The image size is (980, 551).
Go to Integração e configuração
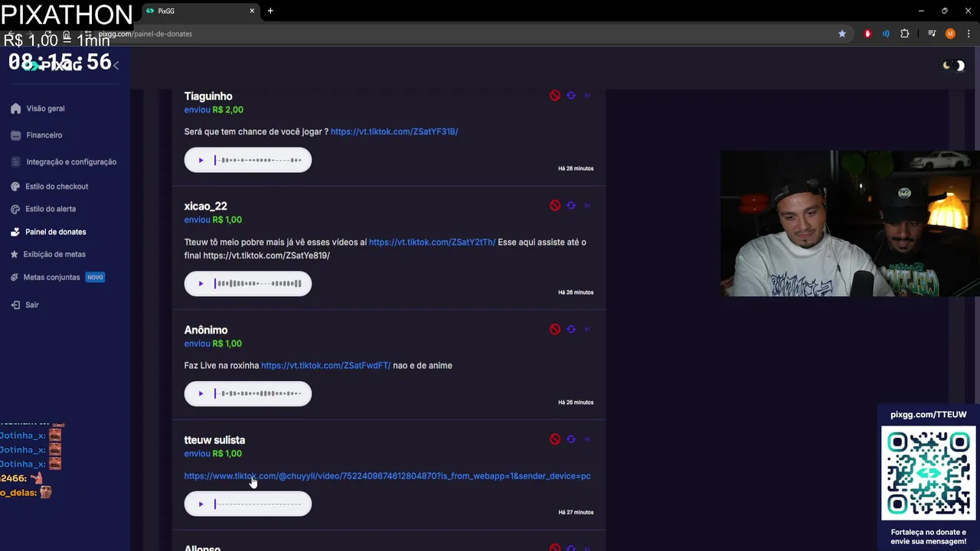pyautogui.click(x=71, y=162)
